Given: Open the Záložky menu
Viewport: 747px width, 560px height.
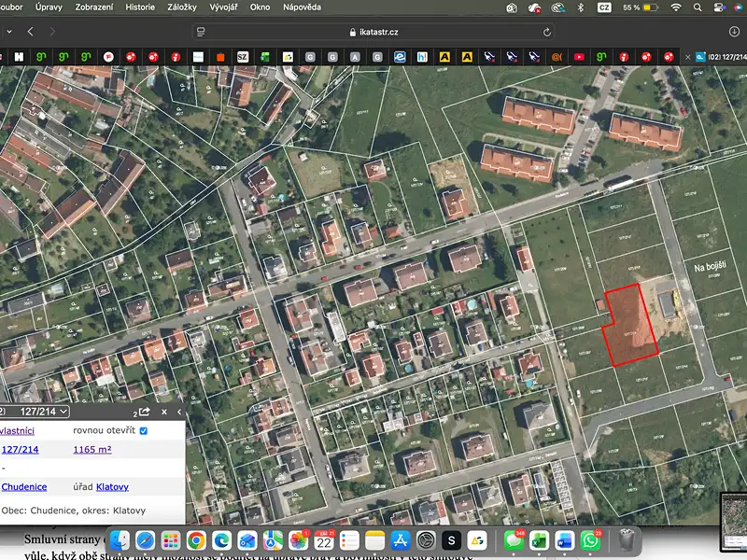Looking at the screenshot, I should coord(182,7).
